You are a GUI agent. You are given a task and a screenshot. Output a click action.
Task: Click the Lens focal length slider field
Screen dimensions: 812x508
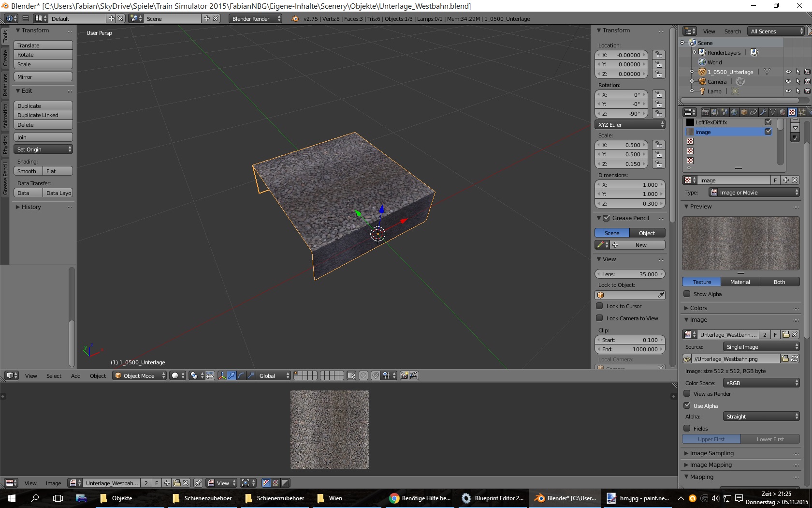[x=630, y=274]
